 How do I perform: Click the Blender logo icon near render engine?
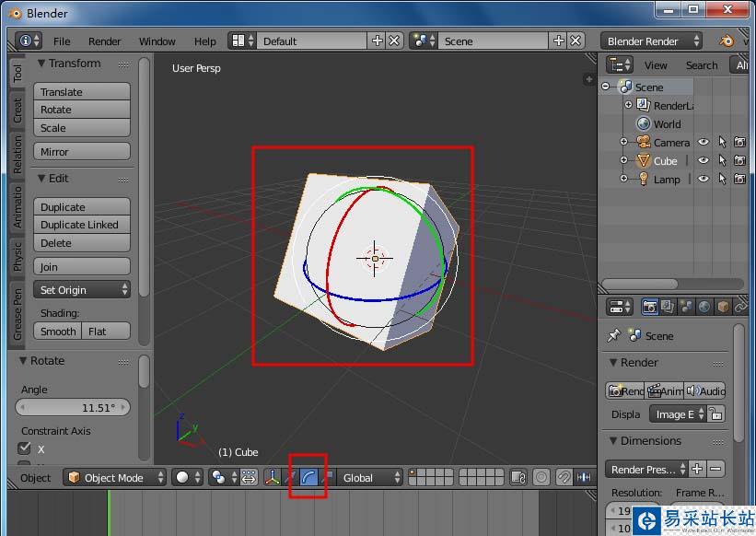tap(727, 41)
